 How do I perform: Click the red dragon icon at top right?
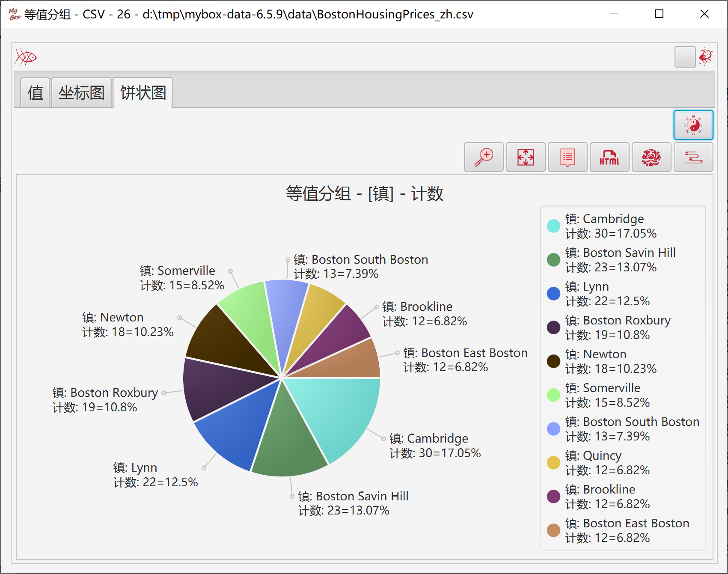[x=706, y=57]
